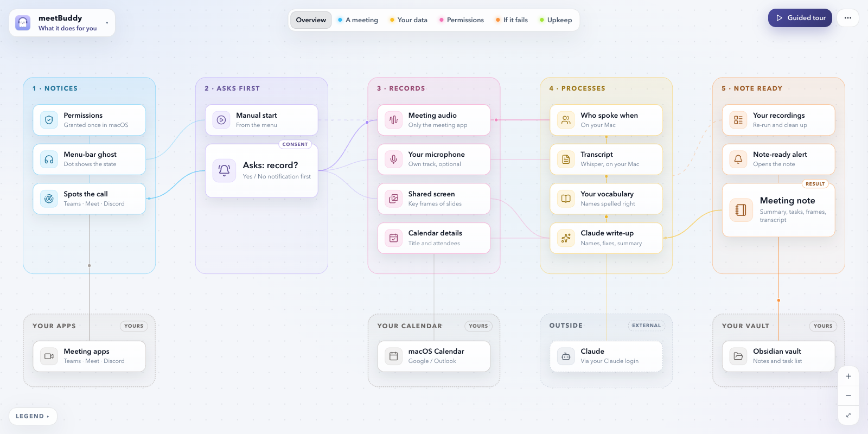Click the radar icon on Spots the call
This screenshot has width=868, height=434.
coord(49,199)
